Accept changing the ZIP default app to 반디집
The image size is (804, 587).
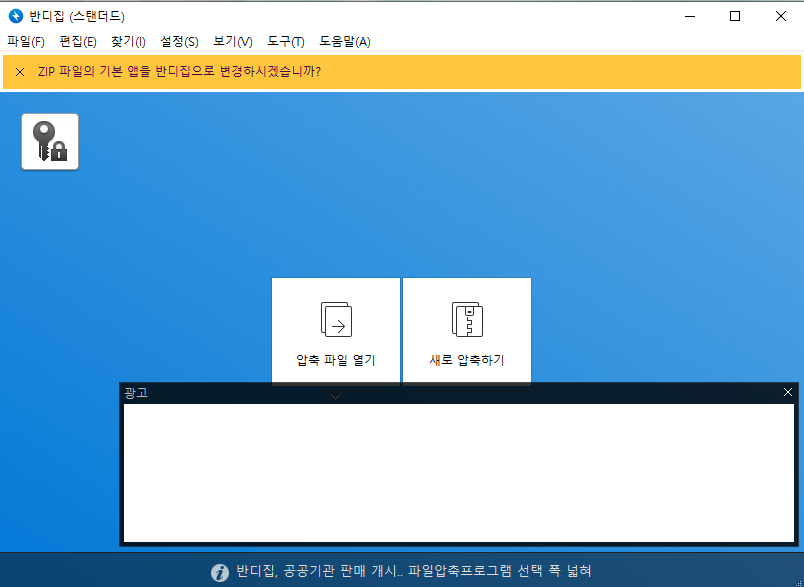click(179, 71)
